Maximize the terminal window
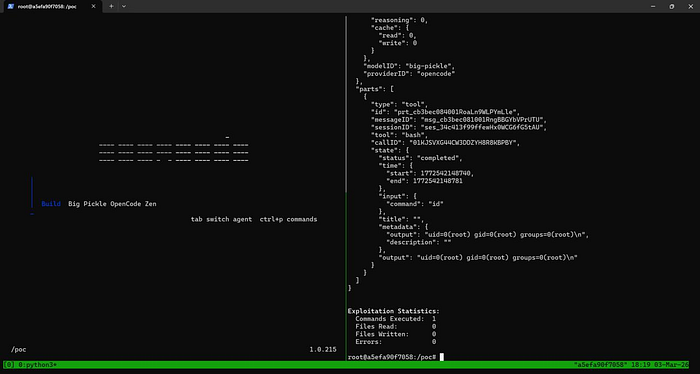The width and height of the screenshot is (700, 374). pos(671,6)
